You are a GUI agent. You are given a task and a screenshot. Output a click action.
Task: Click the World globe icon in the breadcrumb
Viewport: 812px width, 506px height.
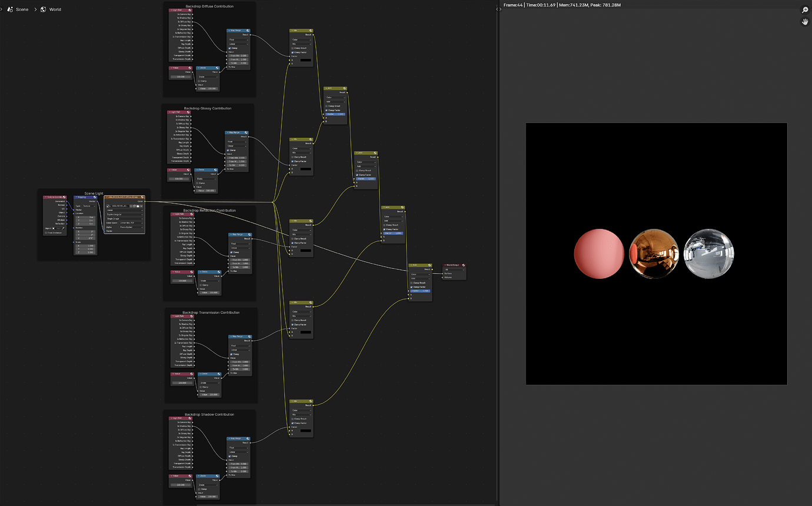click(44, 9)
